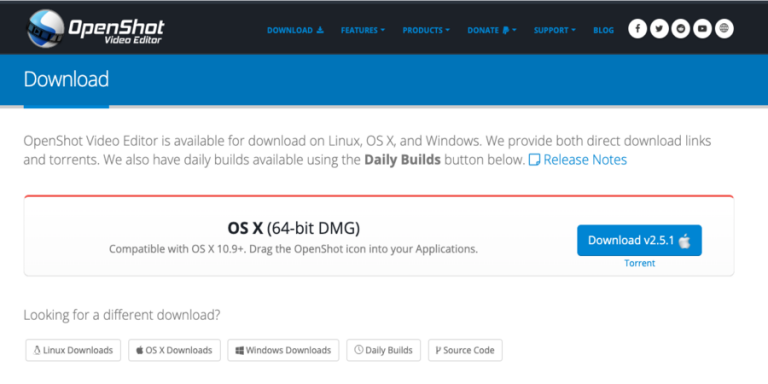Open the Donate dropdown menu
Viewport: 768px width, 384px height.
click(492, 30)
